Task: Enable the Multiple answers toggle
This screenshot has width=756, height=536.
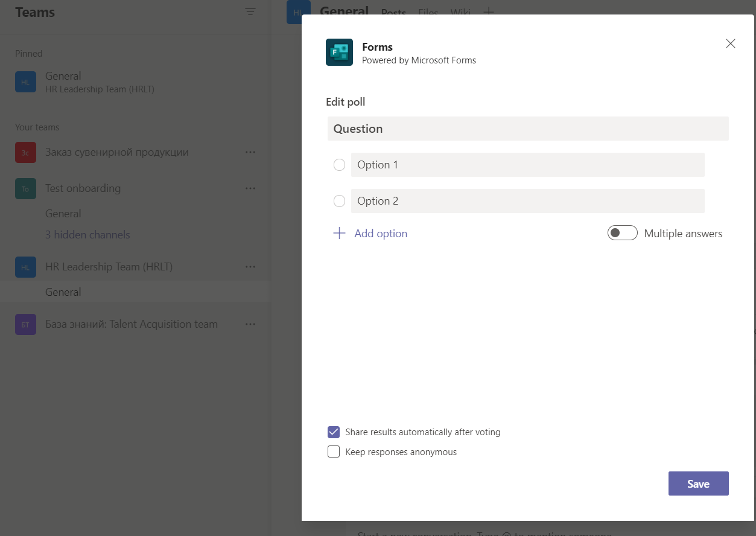Action: click(623, 233)
